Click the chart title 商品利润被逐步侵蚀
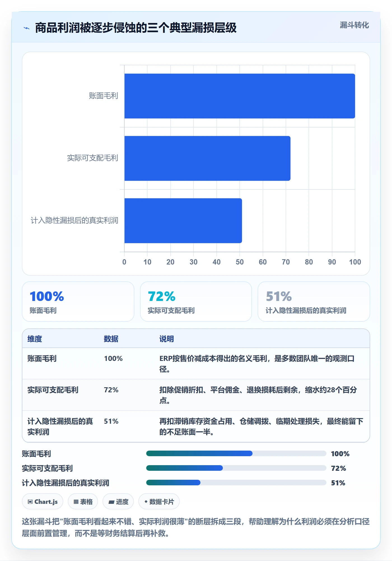 (x=136, y=28)
